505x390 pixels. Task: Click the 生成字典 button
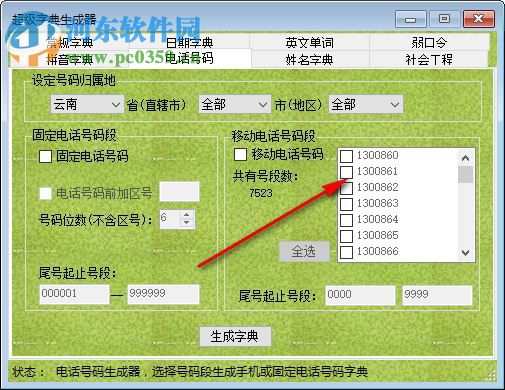pyautogui.click(x=235, y=336)
